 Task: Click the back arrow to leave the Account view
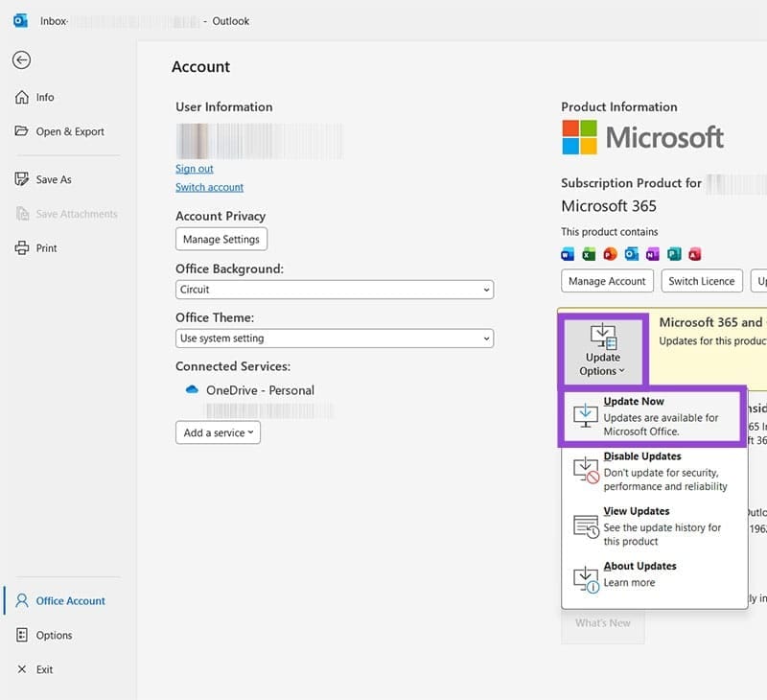tap(19, 60)
